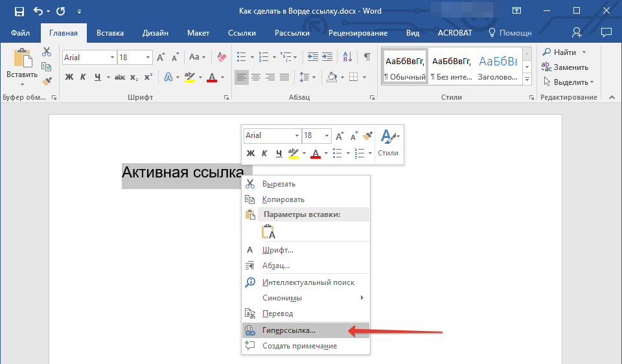
Task: Select the Обычный style thumbnail
Action: 404,68
